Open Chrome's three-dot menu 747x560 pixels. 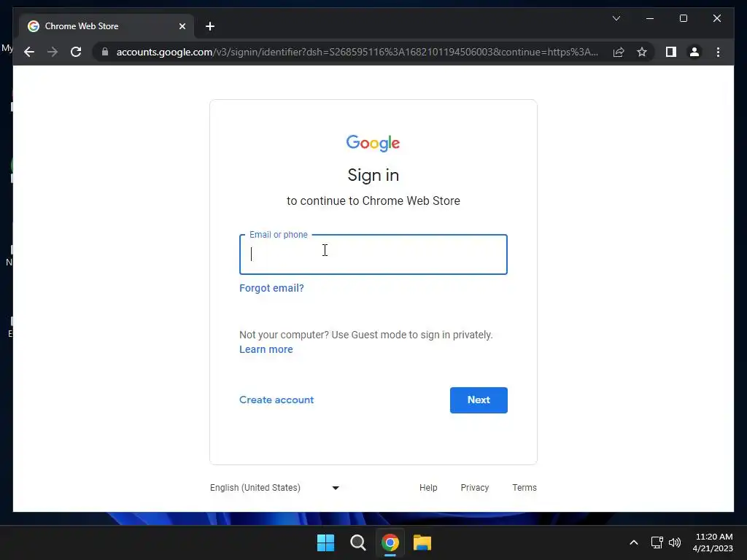pos(718,52)
